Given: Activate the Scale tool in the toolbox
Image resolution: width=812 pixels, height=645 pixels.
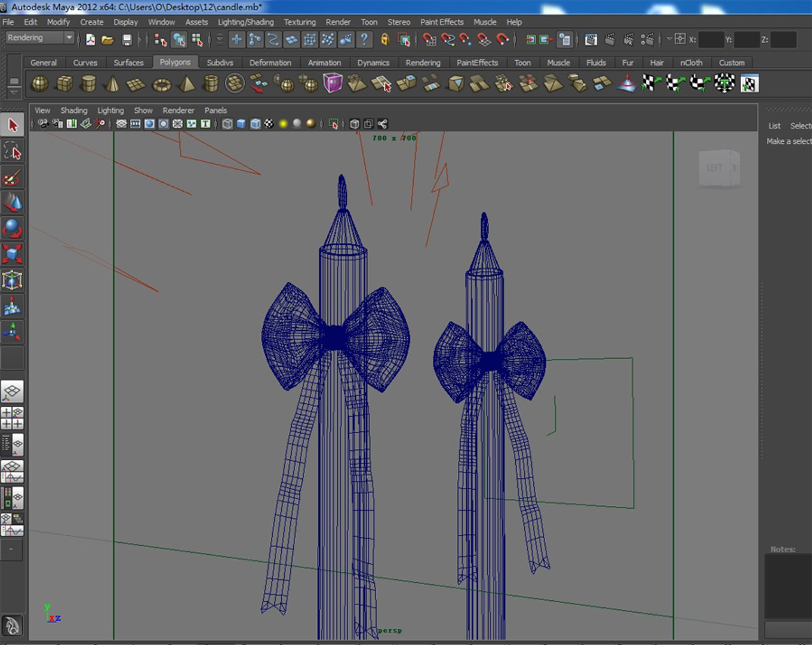Looking at the screenshot, I should 13,254.
